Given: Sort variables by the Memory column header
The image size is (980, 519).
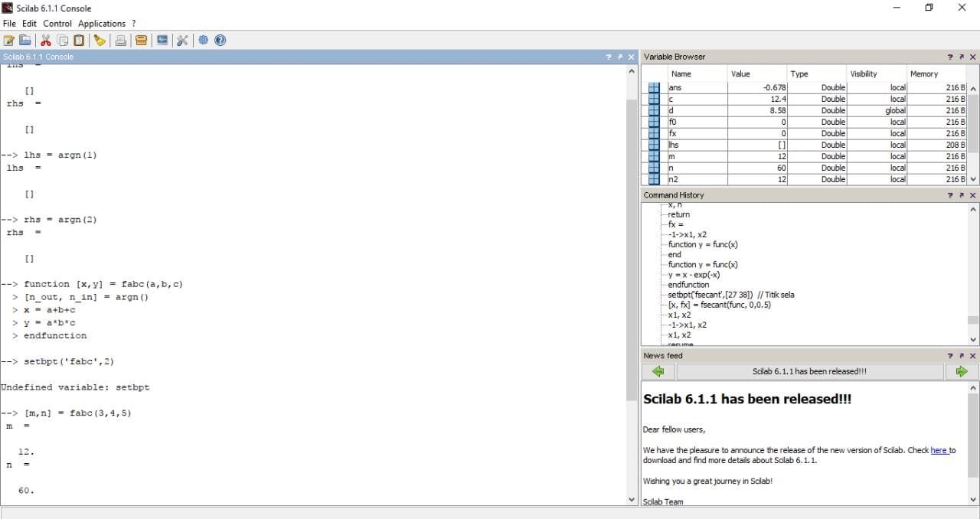Looking at the screenshot, I should click(937, 74).
